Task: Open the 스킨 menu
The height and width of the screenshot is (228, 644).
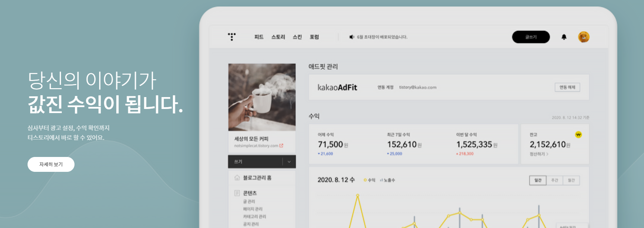Action: coord(297,37)
